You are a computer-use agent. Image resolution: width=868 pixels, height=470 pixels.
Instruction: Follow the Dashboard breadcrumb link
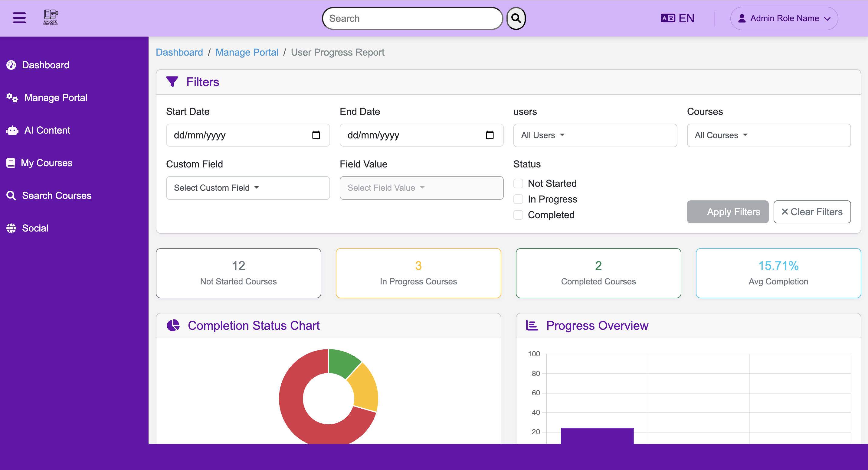click(x=179, y=52)
